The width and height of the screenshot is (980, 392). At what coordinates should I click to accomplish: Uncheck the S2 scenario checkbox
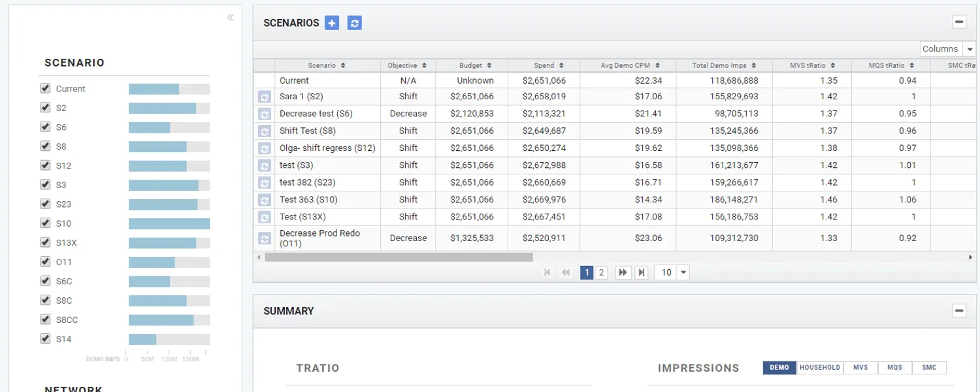pos(45,107)
